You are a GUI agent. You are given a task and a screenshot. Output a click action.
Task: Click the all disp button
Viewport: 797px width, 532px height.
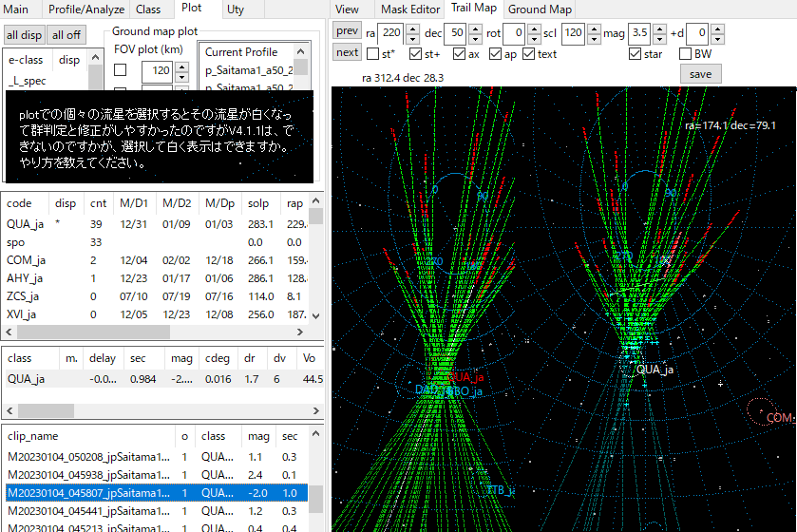coord(24,35)
